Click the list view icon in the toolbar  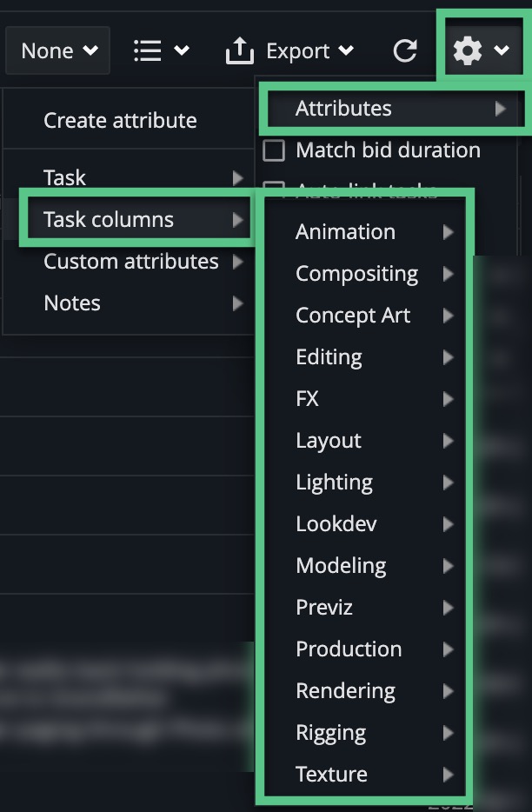(x=146, y=50)
